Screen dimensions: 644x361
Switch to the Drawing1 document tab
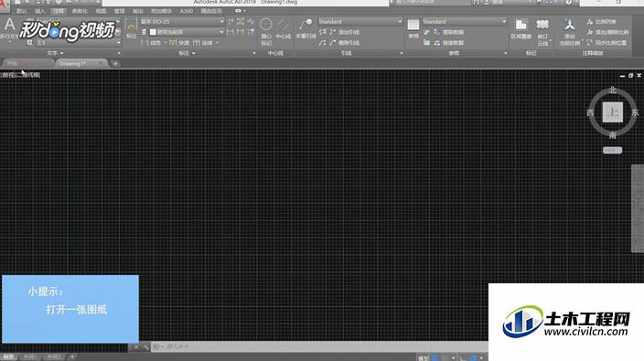pyautogui.click(x=72, y=64)
